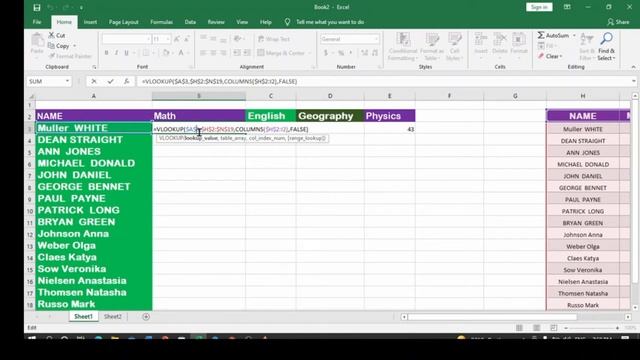
Task: Switch to the Page Layout tab
Action: point(124,22)
